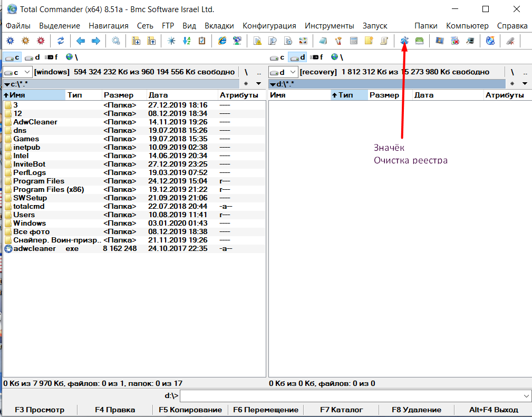Expand the command line history dropdown
This screenshot has height=417, width=532.
pyautogui.click(x=526, y=395)
